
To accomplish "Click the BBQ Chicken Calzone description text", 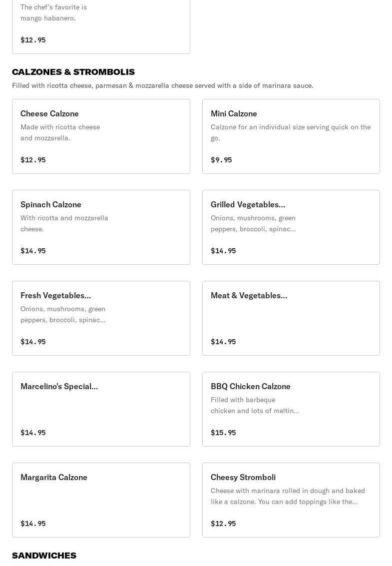I will click(255, 405).
